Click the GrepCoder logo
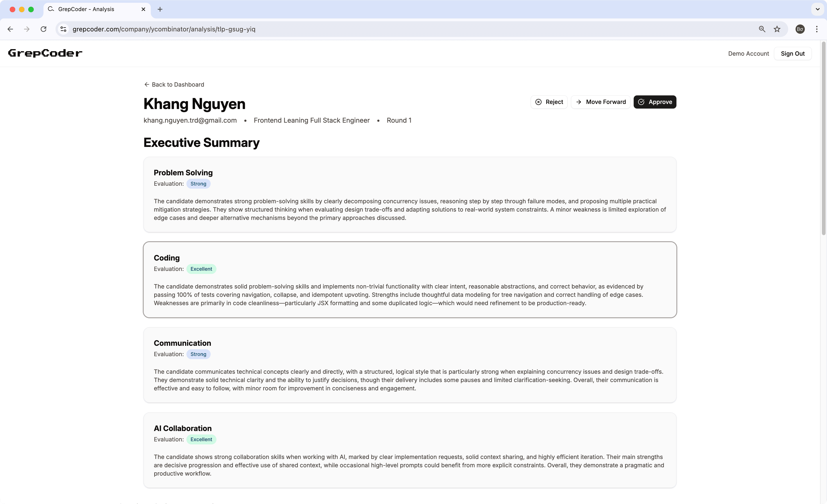The image size is (827, 504). click(45, 53)
